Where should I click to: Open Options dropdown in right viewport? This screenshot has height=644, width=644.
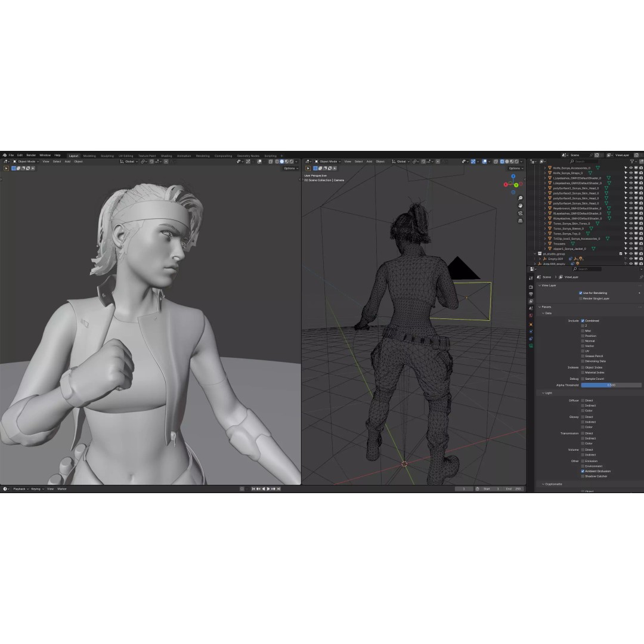click(x=516, y=168)
